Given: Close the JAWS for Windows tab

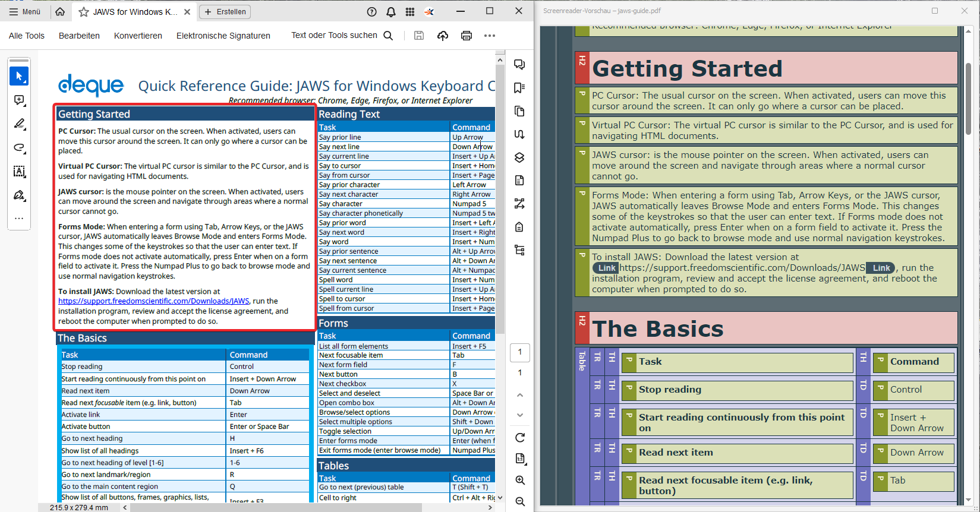Looking at the screenshot, I should (x=187, y=12).
